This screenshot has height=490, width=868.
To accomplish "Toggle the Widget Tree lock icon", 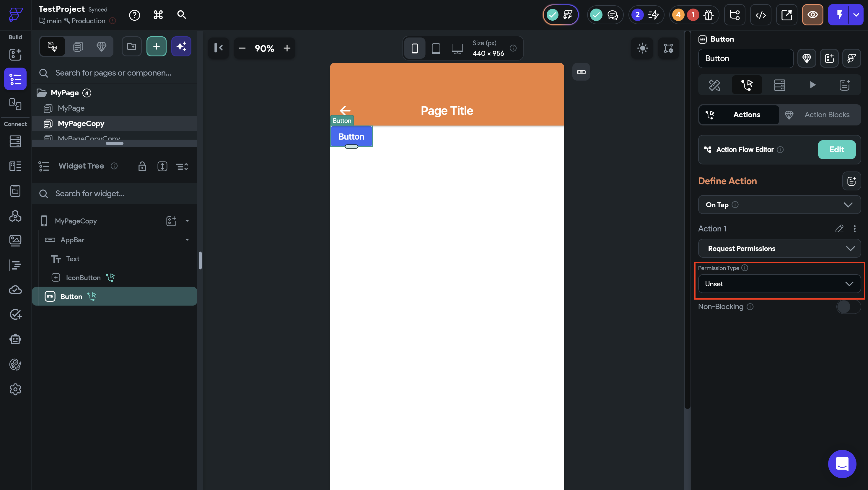I will [142, 166].
